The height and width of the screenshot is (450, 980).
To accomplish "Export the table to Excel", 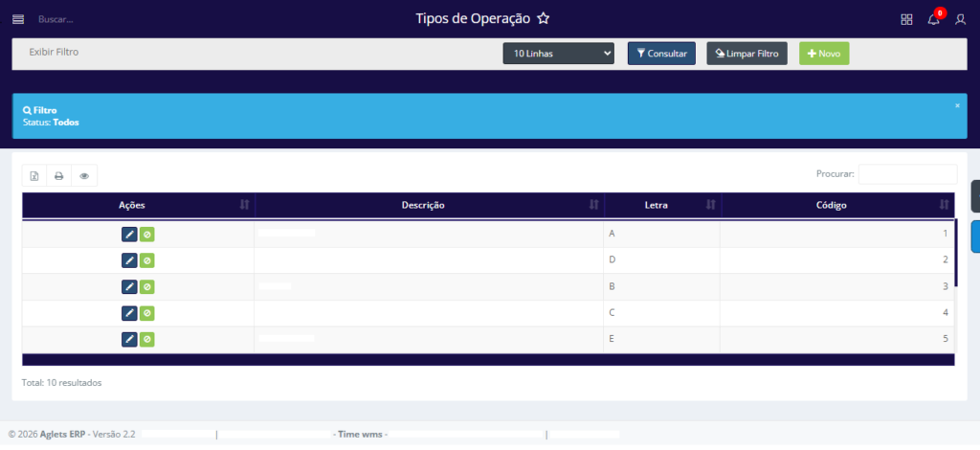I will click(x=34, y=176).
